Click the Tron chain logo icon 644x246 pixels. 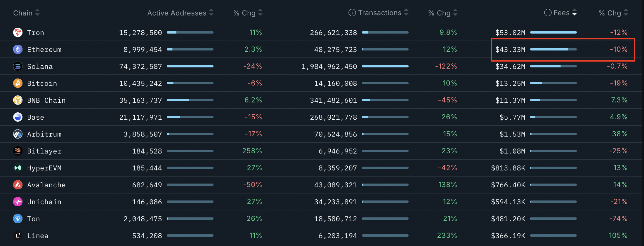tap(18, 32)
